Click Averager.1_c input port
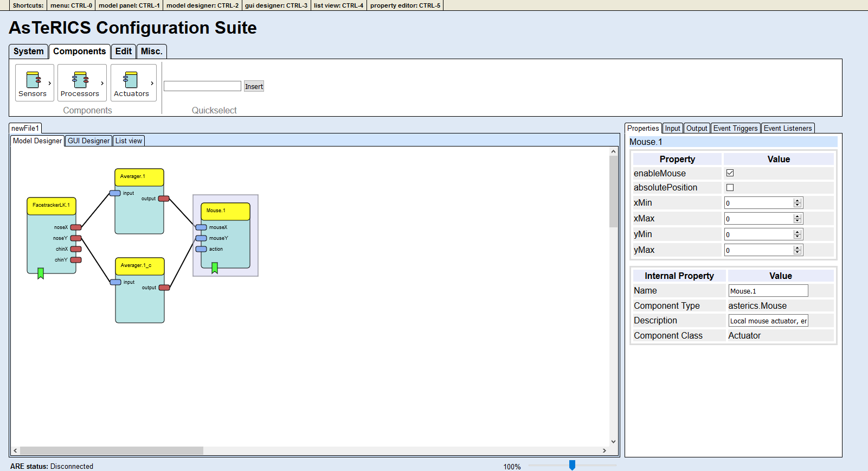The height and width of the screenshot is (471, 868). click(x=115, y=282)
